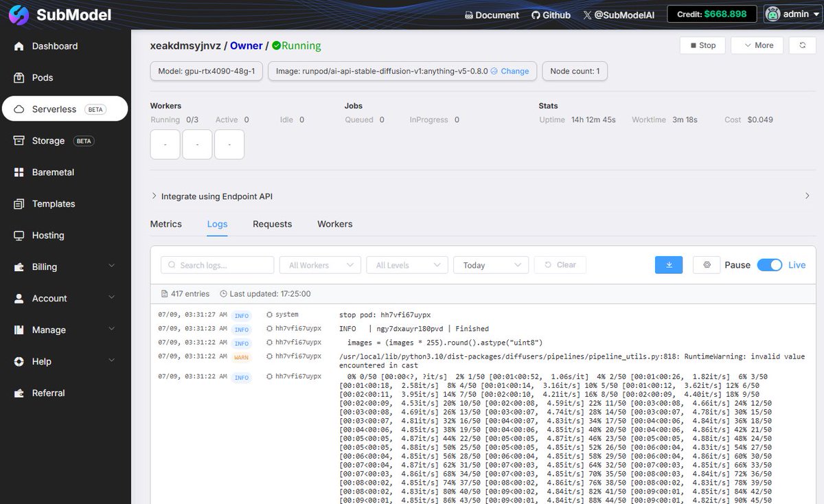The width and height of the screenshot is (824, 504).
Task: Click the Help plus-circle icon
Action: coord(19,362)
